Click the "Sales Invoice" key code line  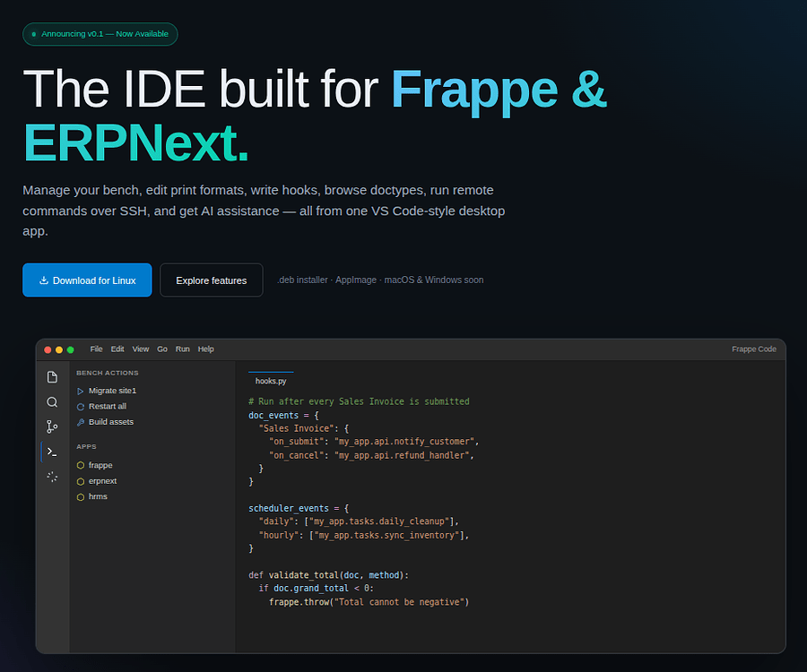(304, 428)
